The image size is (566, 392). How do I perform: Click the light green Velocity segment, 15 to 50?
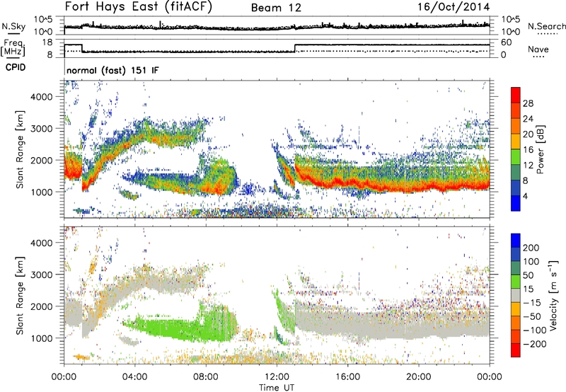coord(516,282)
